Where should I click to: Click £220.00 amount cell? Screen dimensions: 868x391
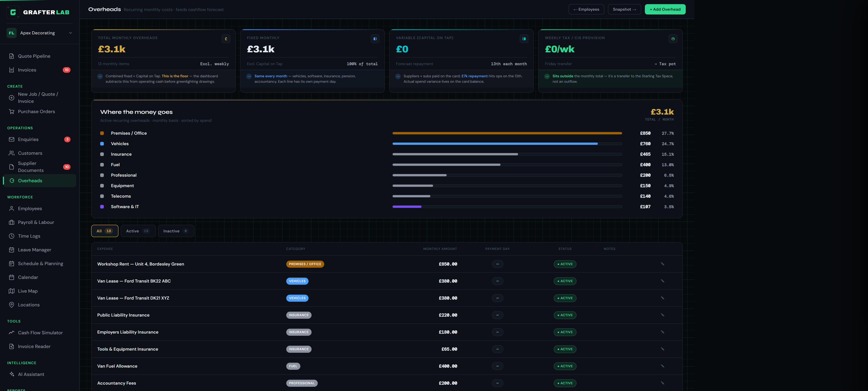pyautogui.click(x=448, y=315)
